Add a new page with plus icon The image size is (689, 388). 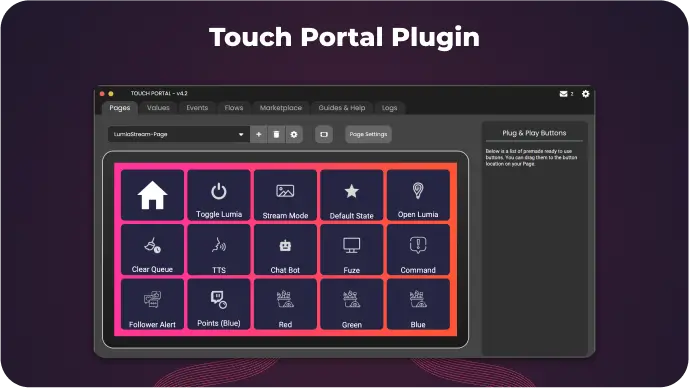259,134
